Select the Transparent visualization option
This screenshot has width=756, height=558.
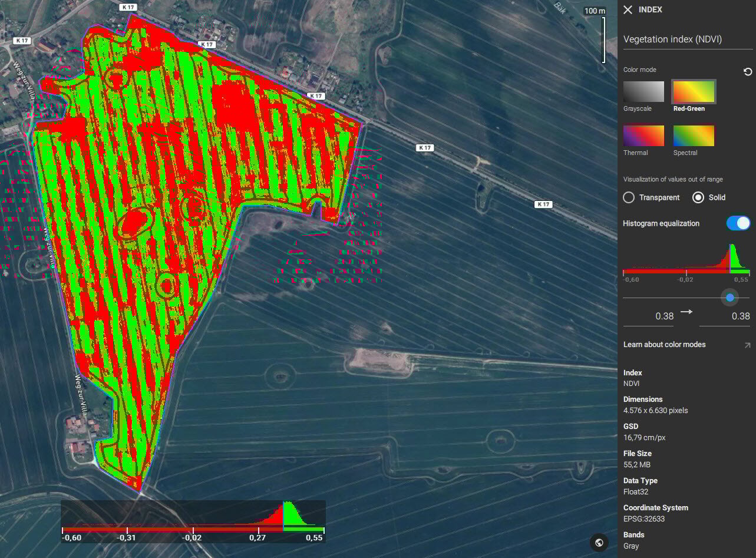[629, 197]
